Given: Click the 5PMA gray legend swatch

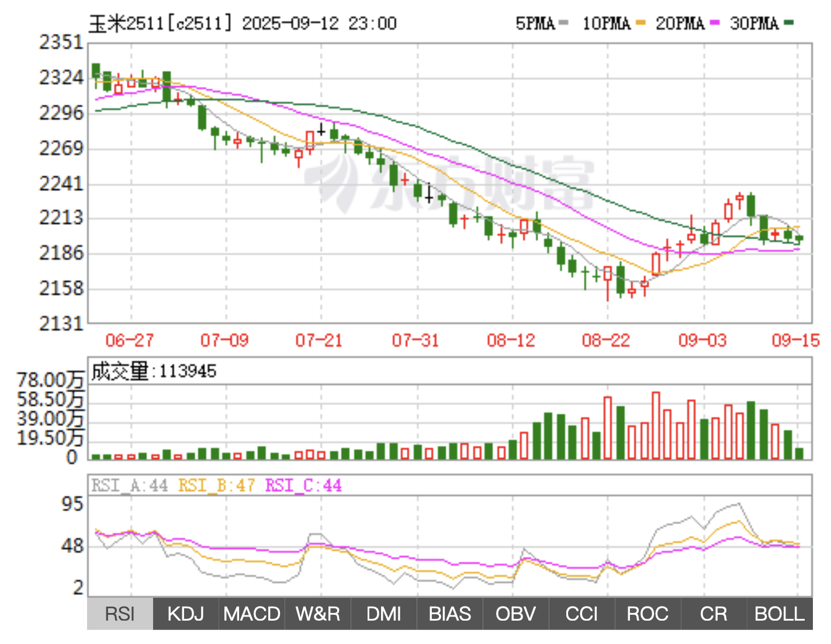Looking at the screenshot, I should click(x=563, y=23).
